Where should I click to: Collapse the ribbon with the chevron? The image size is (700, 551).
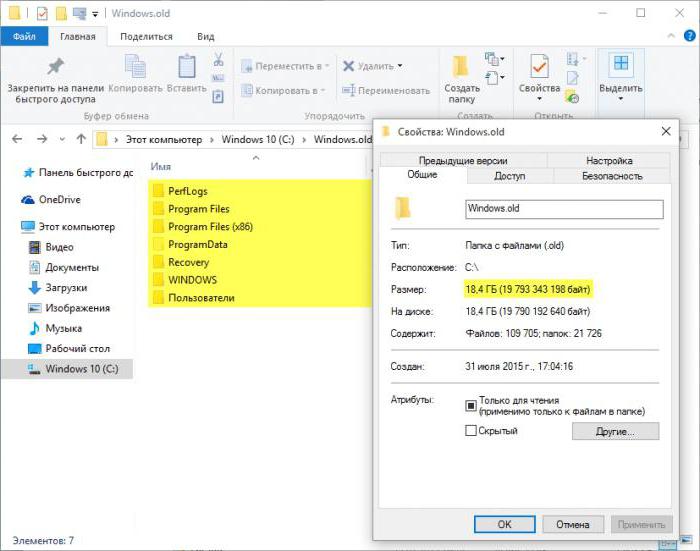click(x=671, y=36)
